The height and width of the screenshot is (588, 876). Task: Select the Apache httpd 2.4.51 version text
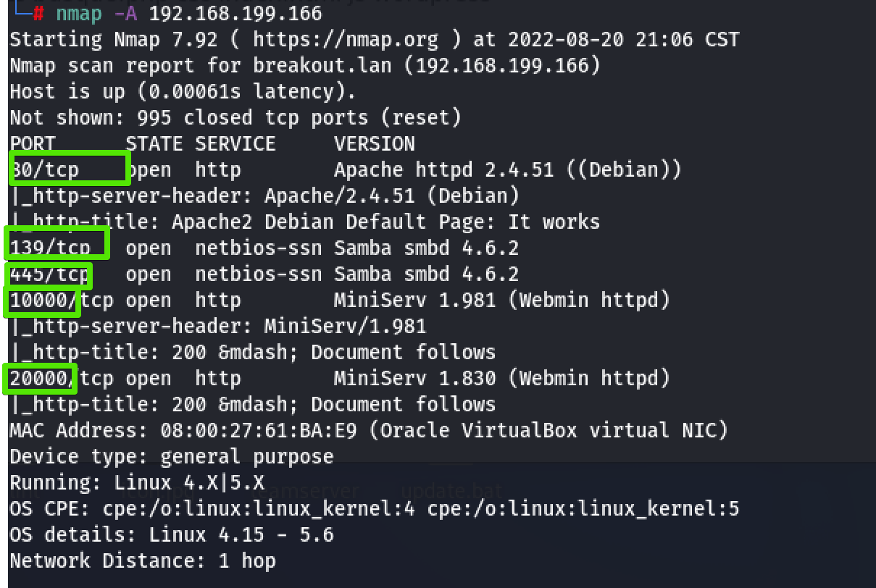[x=443, y=169]
